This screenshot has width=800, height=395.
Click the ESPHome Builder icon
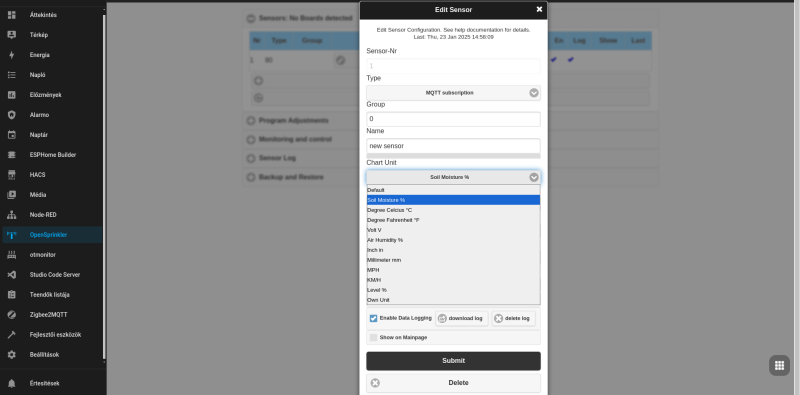(12, 155)
